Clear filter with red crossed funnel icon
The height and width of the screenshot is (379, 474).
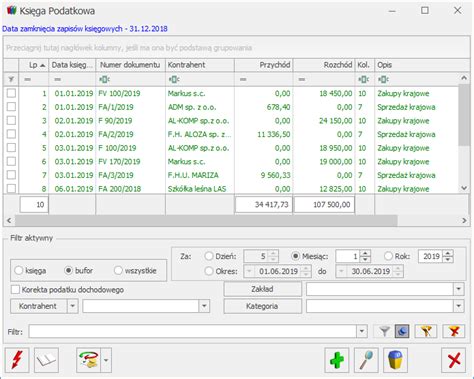[454, 331]
